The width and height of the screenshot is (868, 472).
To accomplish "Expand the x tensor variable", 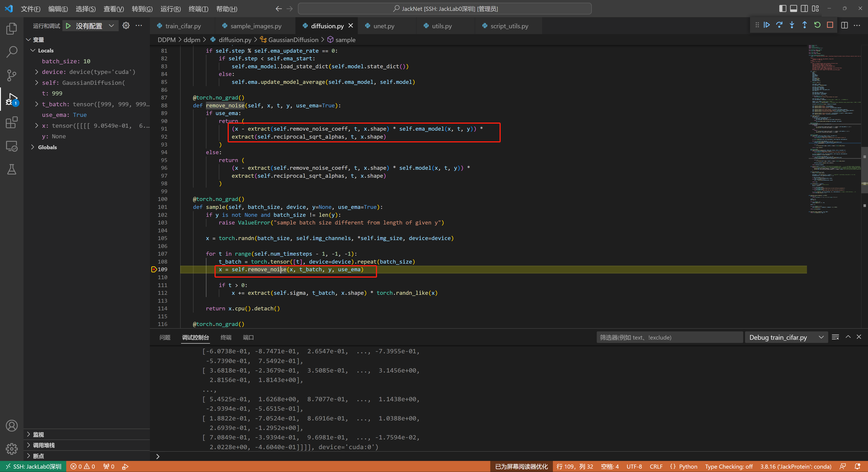I will click(36, 126).
